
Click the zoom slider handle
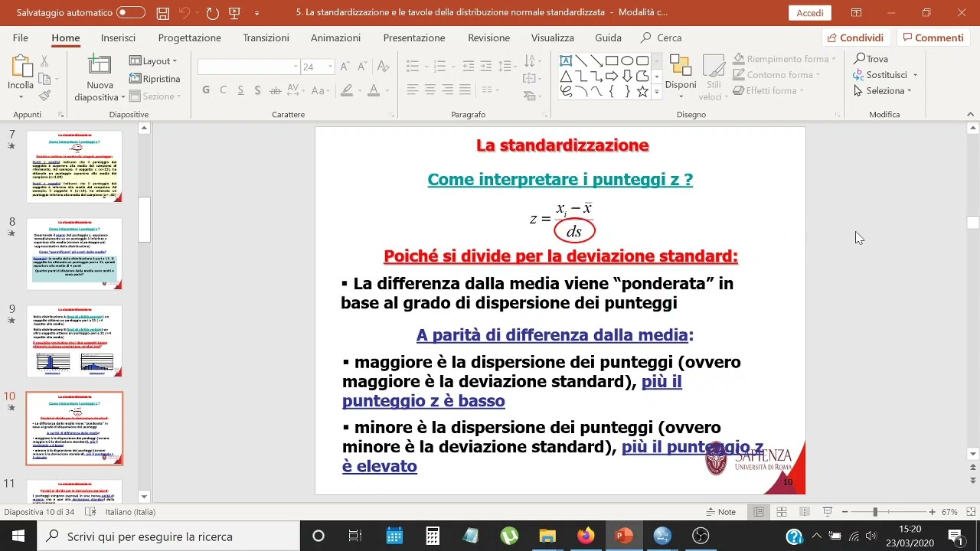tap(875, 512)
